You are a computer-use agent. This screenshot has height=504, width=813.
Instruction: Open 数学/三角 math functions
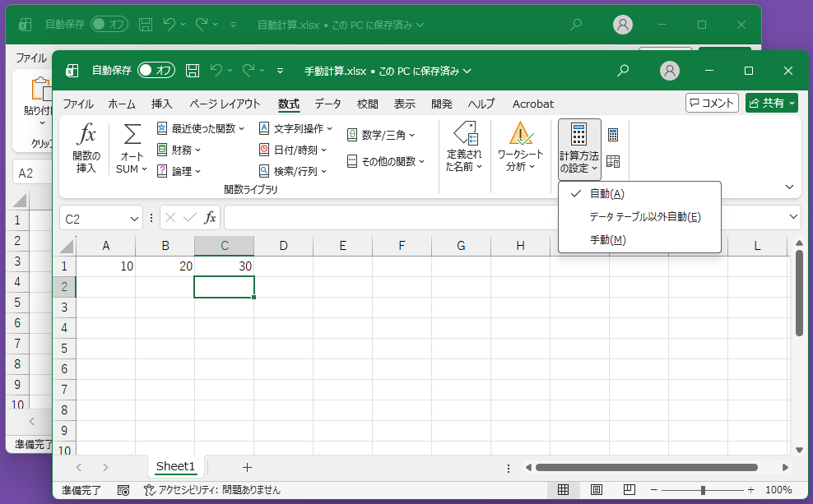381,135
